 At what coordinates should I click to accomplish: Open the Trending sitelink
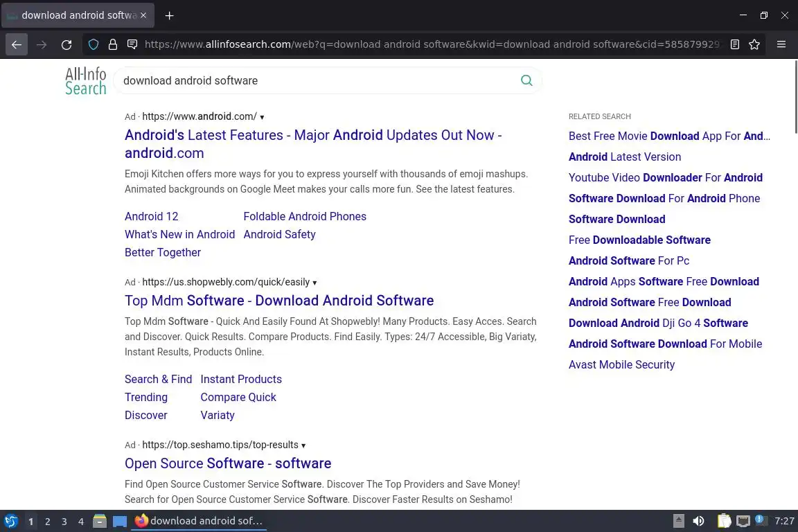pyautogui.click(x=145, y=397)
